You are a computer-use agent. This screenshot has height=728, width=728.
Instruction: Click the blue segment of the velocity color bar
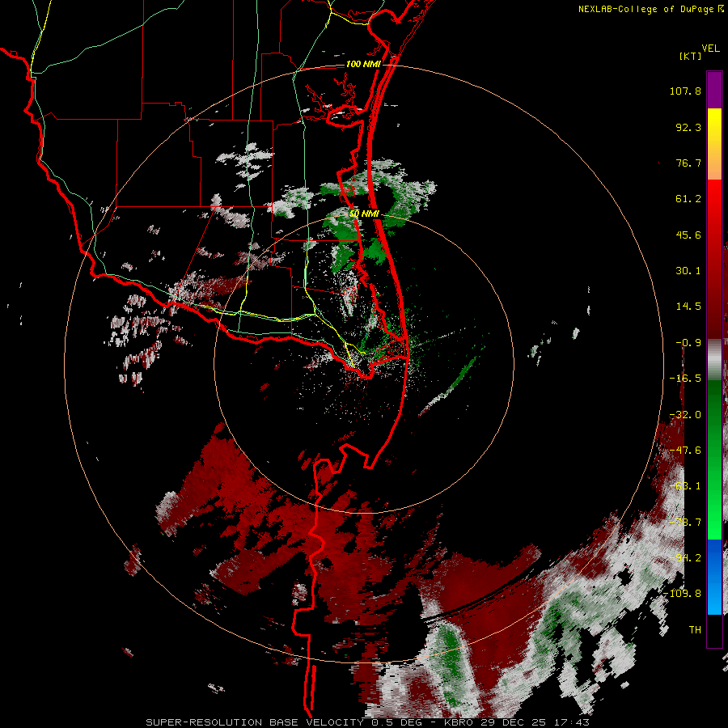(714, 577)
